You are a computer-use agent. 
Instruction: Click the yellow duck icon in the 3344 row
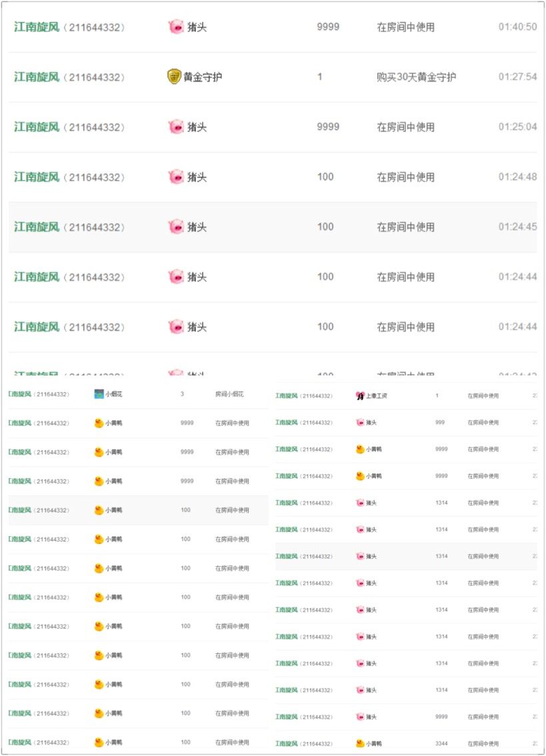(360, 743)
